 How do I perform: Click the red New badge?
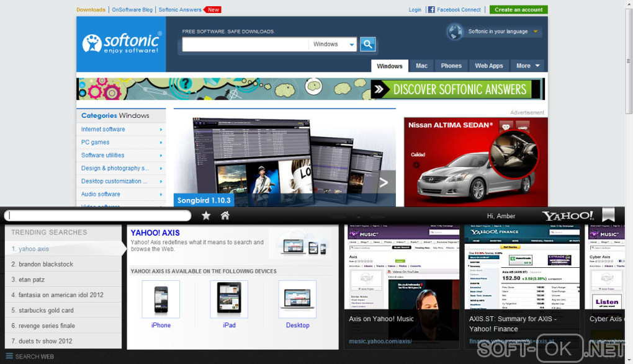pyautogui.click(x=212, y=10)
